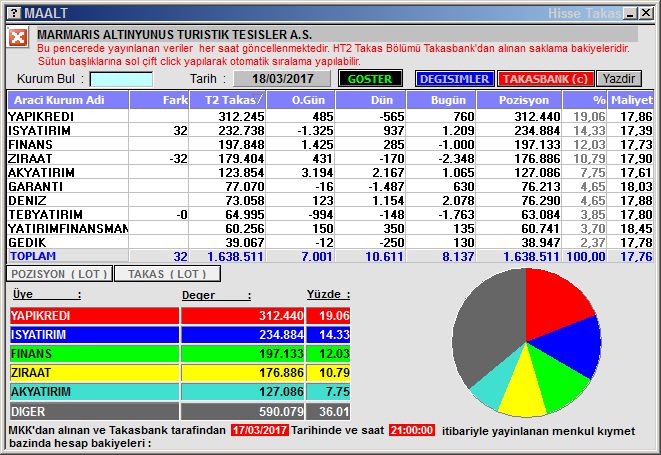Open the DEGISIMLER view
661x455 pixels.
(x=454, y=79)
